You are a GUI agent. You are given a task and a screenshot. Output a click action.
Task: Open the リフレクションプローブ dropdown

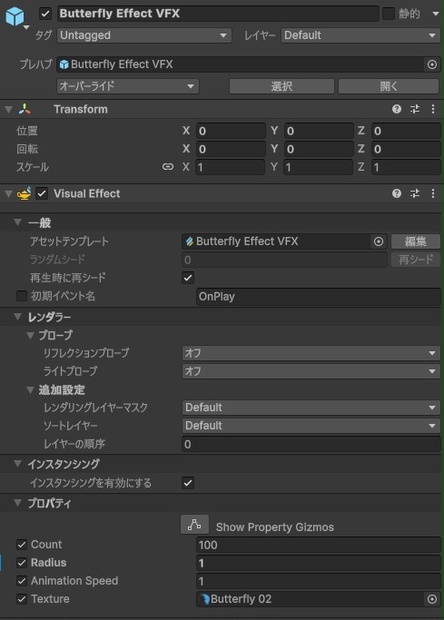click(311, 353)
